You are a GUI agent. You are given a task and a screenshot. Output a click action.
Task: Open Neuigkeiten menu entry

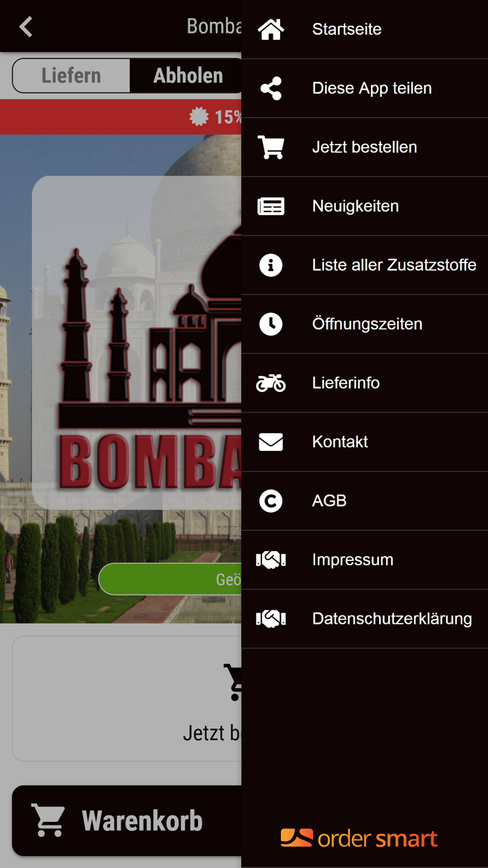pos(365,207)
